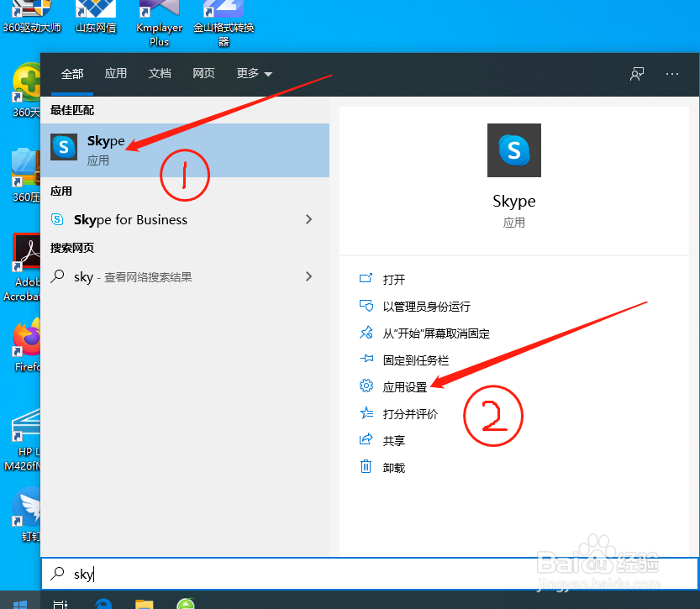The width and height of the screenshot is (700, 609).
Task: Click the unpin from Start icon
Action: pyautogui.click(x=366, y=333)
